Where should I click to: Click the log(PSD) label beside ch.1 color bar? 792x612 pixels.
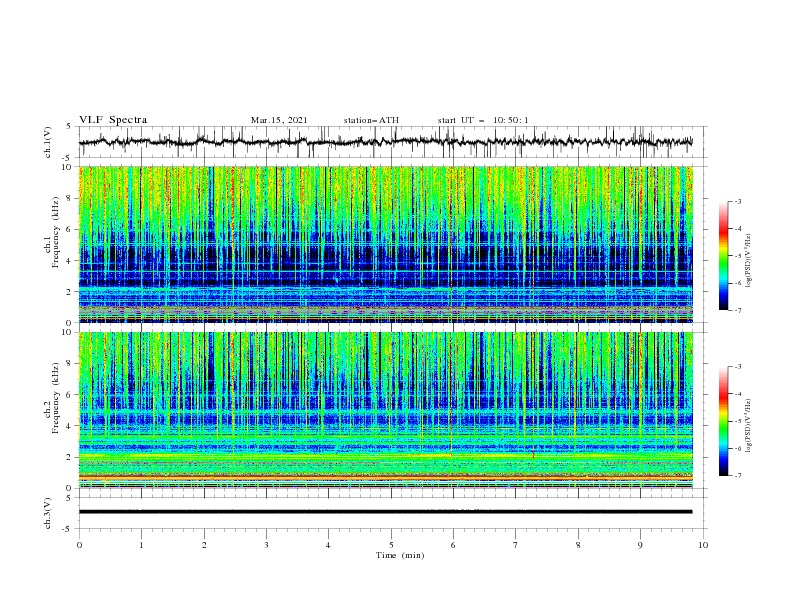click(x=749, y=261)
